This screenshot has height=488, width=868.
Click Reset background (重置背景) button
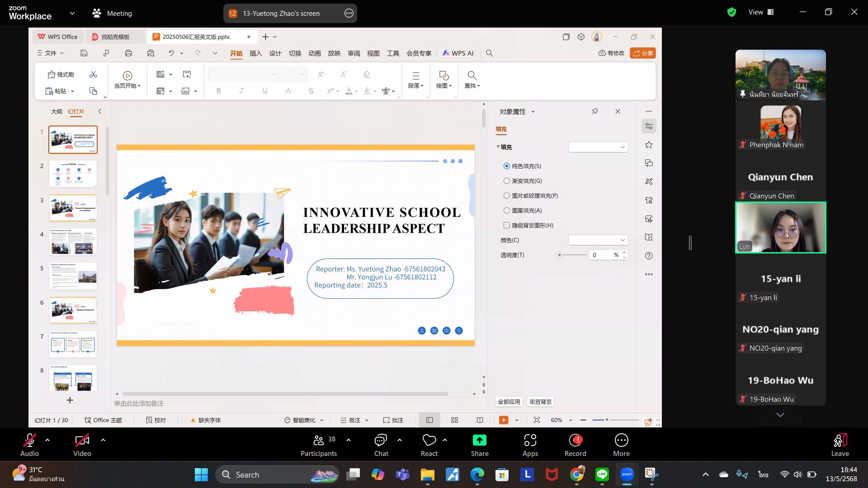tap(541, 402)
